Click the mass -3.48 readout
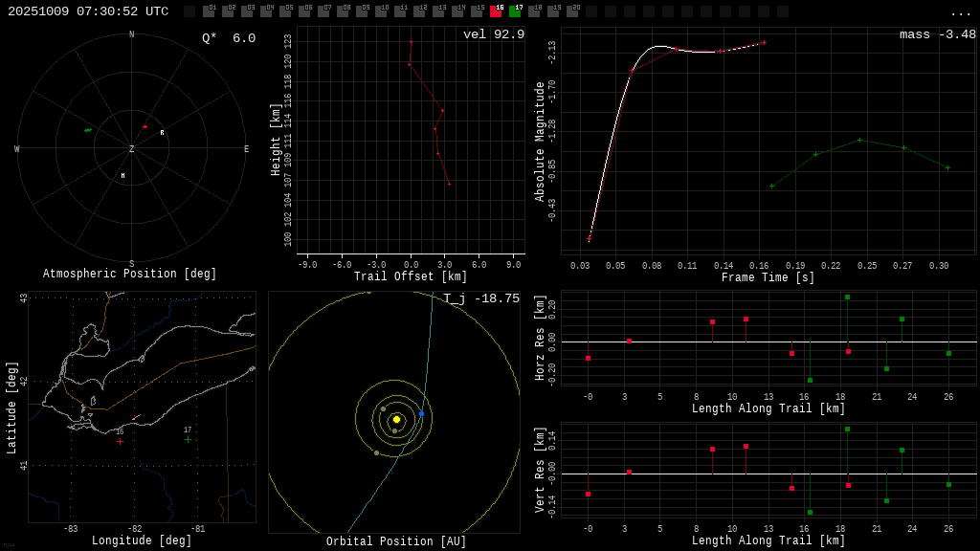 point(938,34)
